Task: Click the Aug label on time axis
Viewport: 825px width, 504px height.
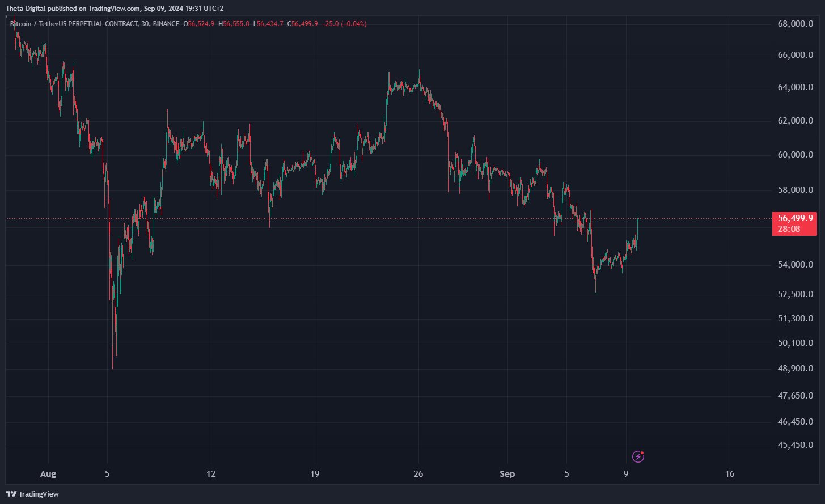Action: point(49,474)
